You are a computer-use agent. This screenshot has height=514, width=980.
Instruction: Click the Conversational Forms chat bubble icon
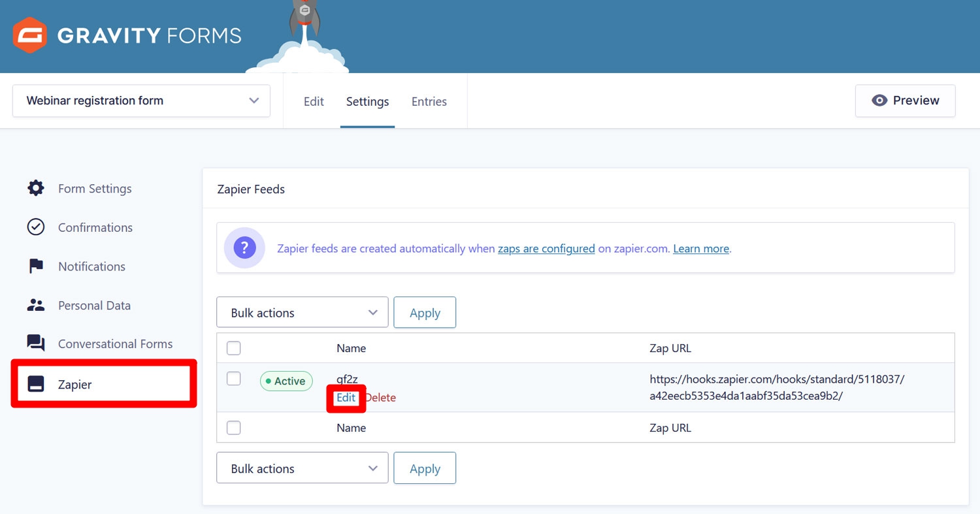[x=35, y=344]
